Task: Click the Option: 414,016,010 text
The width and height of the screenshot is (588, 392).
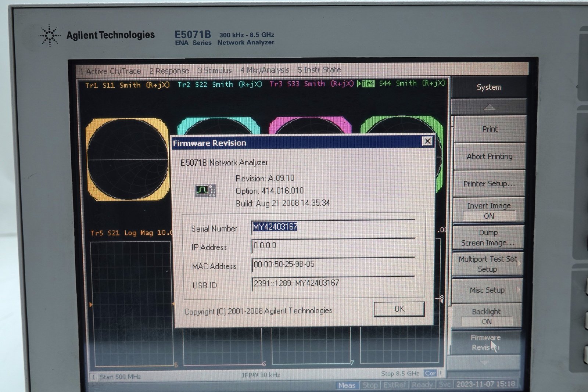Action: click(269, 191)
